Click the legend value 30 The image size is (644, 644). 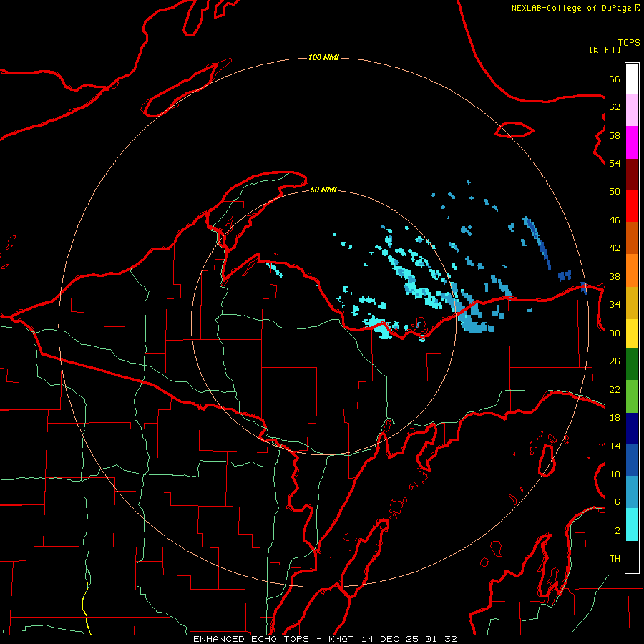(615, 333)
